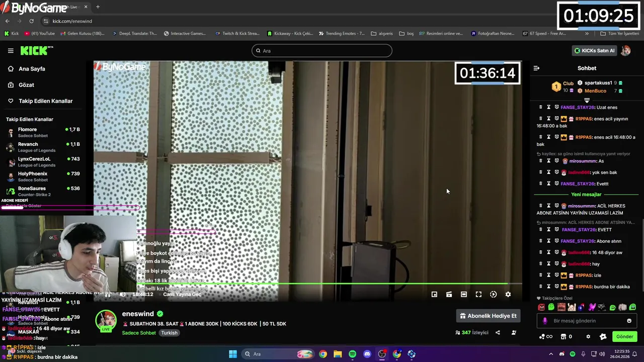Open the emoji picker in message box
The width and height of the screenshot is (644, 362).
629,321
